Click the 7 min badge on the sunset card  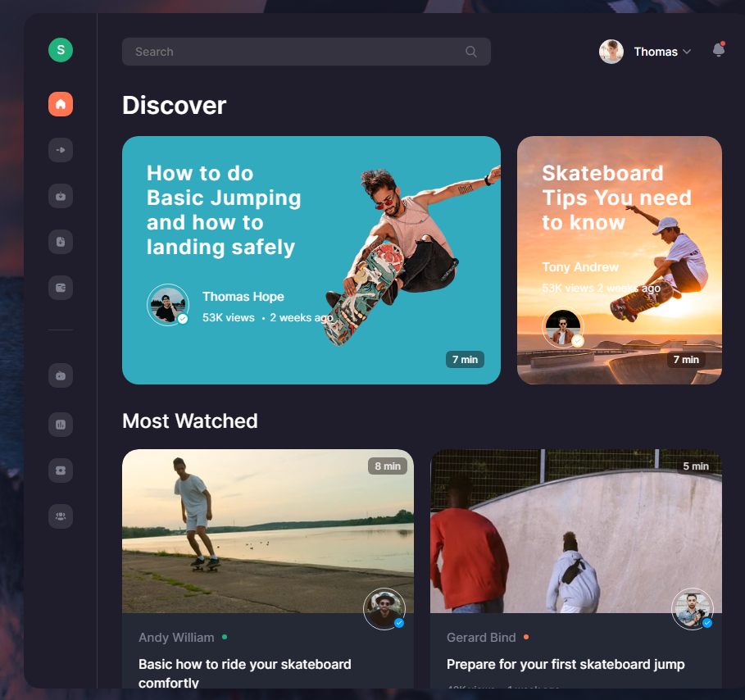tap(686, 360)
